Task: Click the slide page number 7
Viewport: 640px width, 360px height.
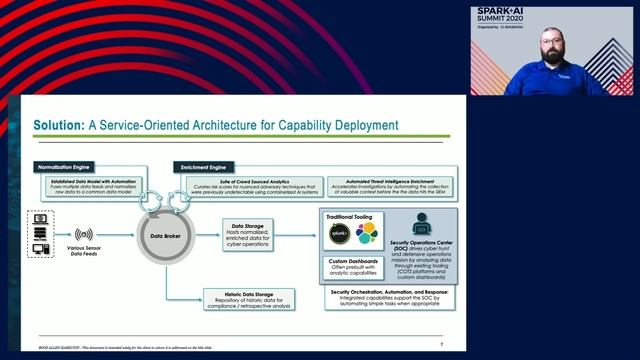Action: tap(441, 344)
